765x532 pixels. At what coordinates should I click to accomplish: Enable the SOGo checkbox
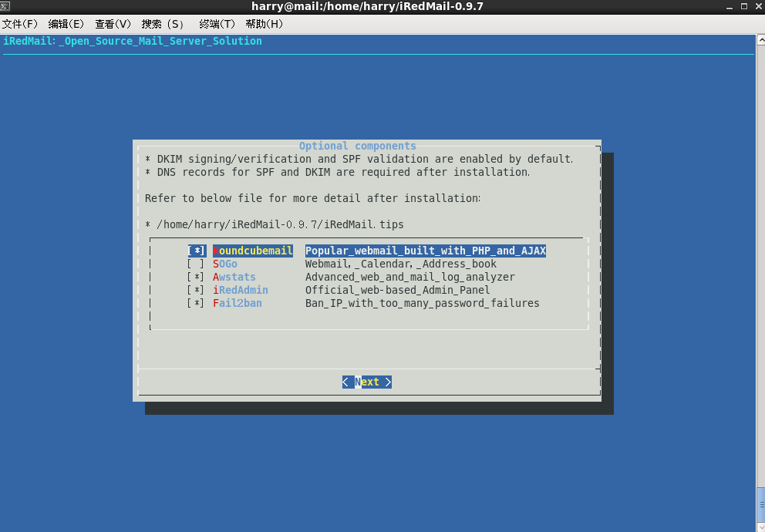pyautogui.click(x=196, y=264)
